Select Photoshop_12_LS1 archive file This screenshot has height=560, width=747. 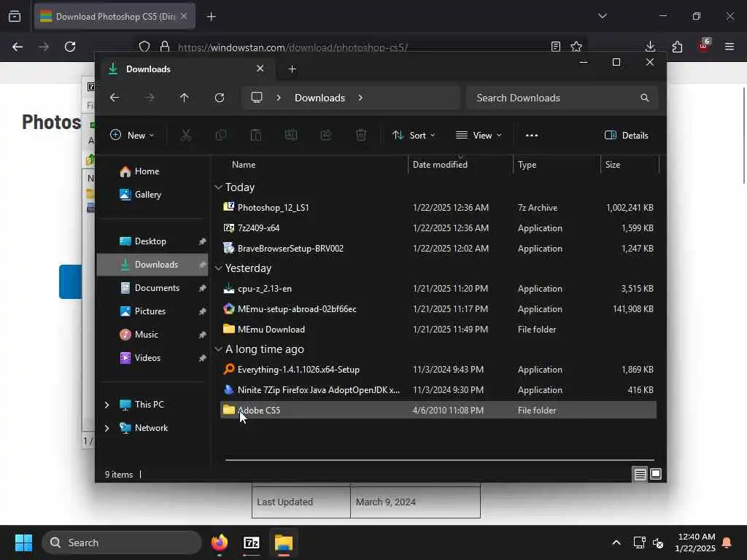tap(438, 208)
